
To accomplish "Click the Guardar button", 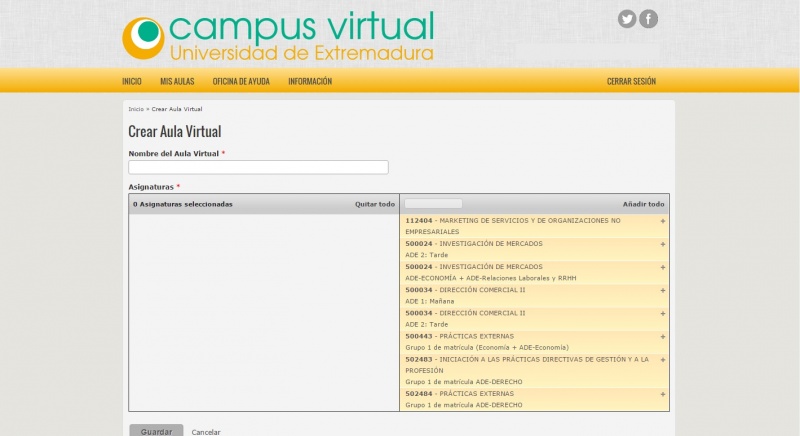I will click(x=156, y=431).
